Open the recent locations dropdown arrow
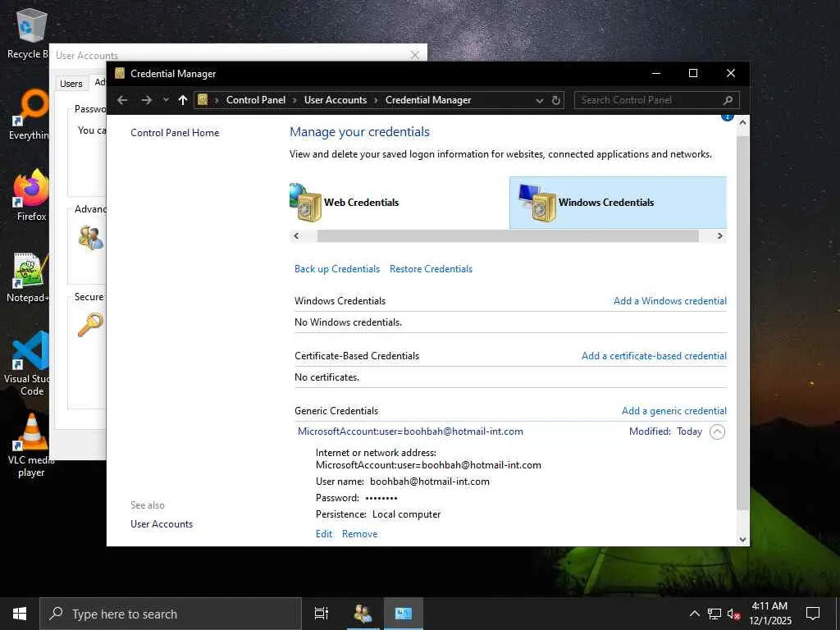This screenshot has width=840, height=630. coord(166,100)
